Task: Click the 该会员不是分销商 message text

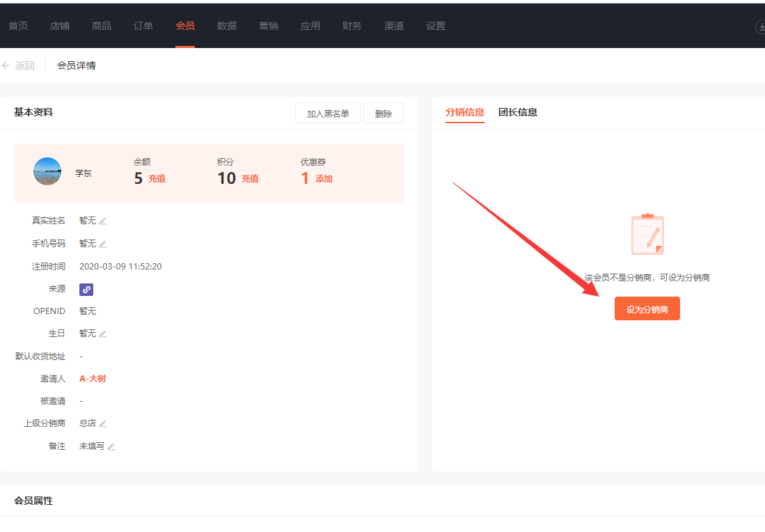Action: pyautogui.click(x=647, y=278)
